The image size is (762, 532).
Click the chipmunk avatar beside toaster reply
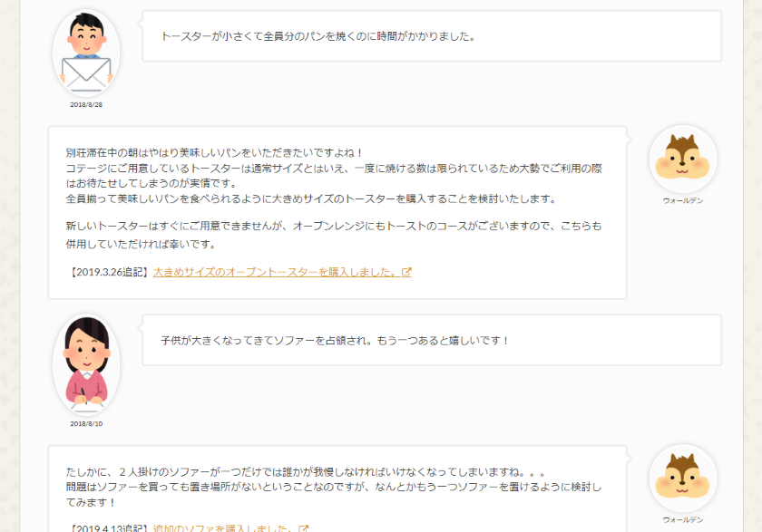[x=683, y=159]
